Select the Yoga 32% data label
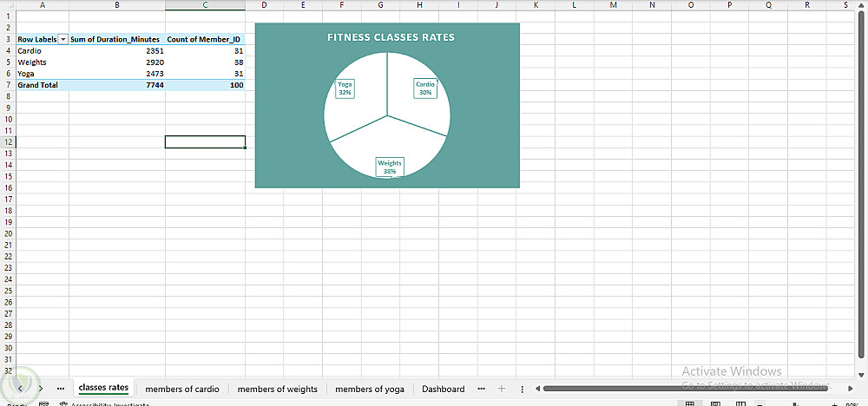868x406 pixels. [345, 88]
